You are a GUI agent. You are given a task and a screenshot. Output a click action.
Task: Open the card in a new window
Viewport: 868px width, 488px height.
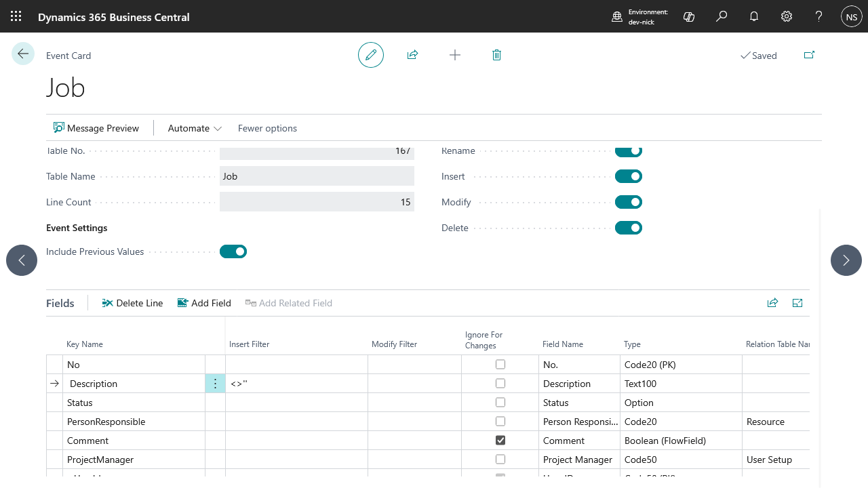(x=809, y=55)
